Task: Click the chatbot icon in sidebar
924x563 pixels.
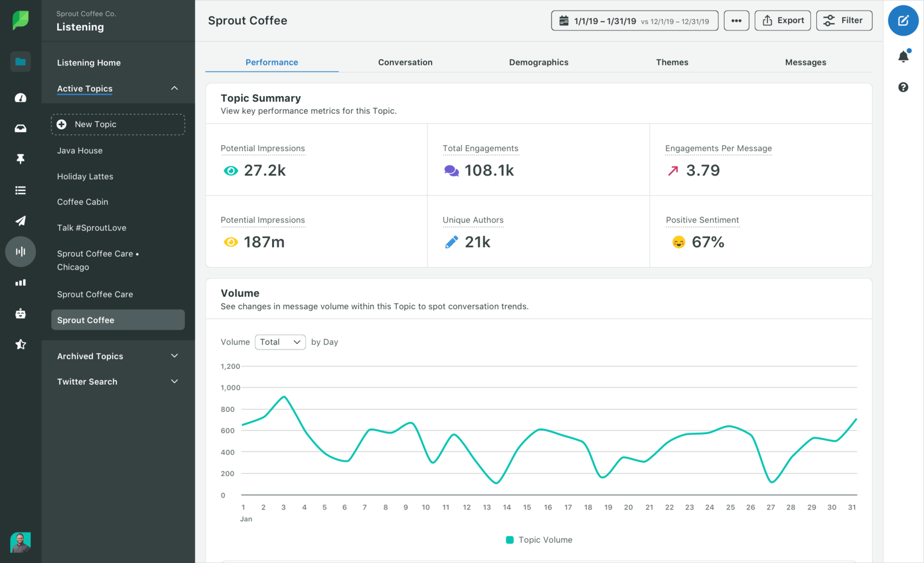Action: (x=20, y=313)
